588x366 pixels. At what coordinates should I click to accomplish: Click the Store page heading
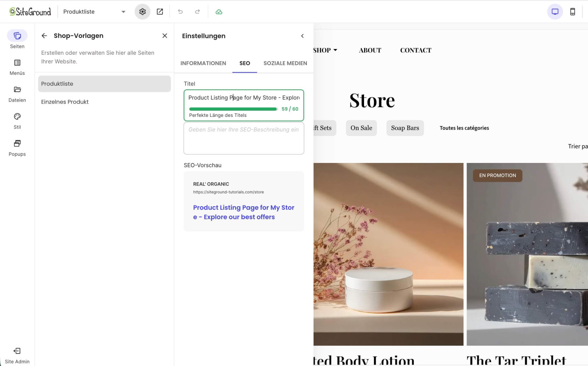[x=372, y=100]
